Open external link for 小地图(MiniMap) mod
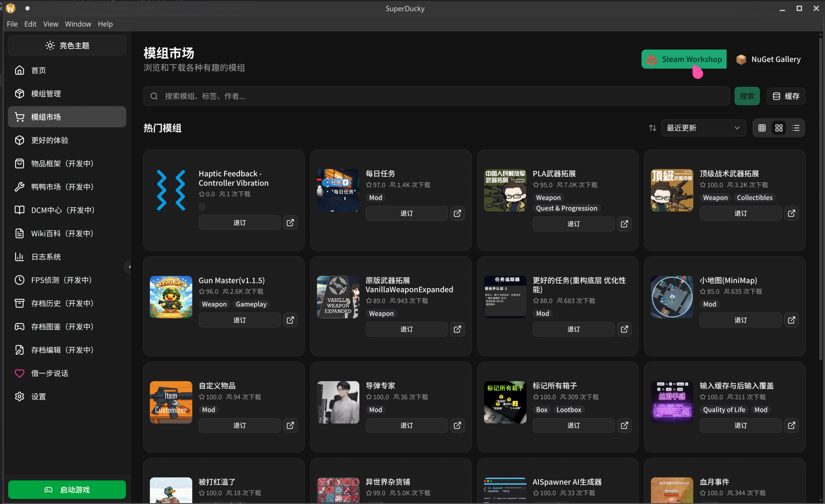 pyautogui.click(x=791, y=320)
